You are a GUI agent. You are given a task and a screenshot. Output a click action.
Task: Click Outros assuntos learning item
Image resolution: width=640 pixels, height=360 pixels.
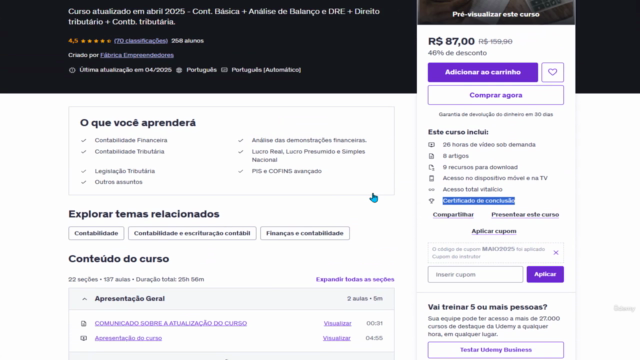pos(118,182)
